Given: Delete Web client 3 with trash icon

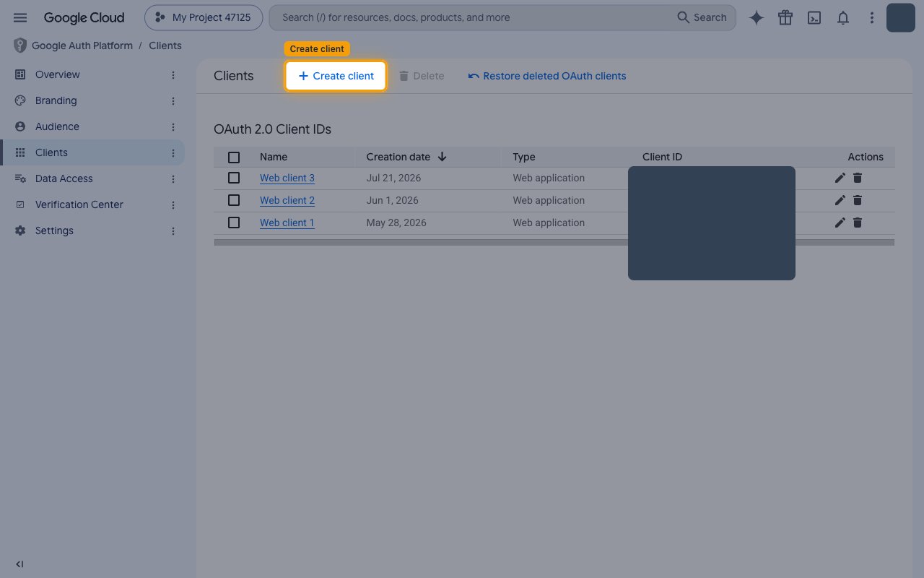Looking at the screenshot, I should [x=858, y=178].
